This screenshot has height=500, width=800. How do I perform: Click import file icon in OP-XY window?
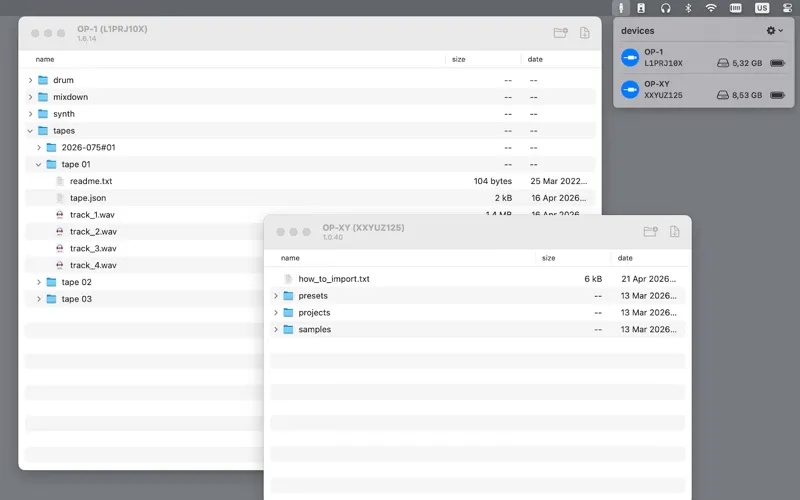pyautogui.click(x=674, y=232)
